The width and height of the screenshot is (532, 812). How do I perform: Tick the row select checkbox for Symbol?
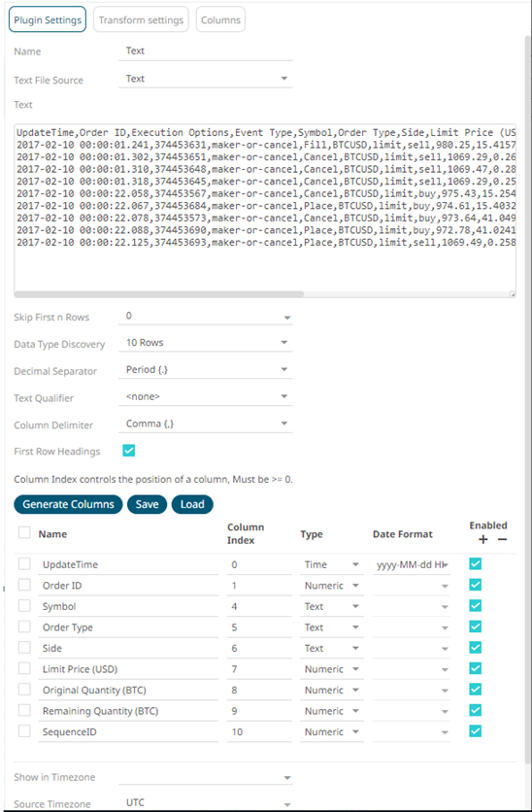24,606
